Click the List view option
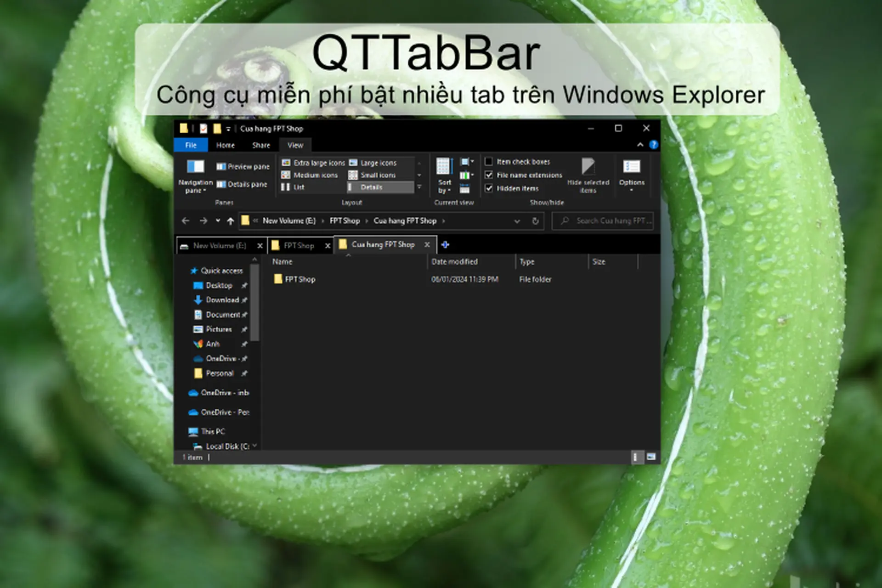The width and height of the screenshot is (882, 588). (x=299, y=187)
